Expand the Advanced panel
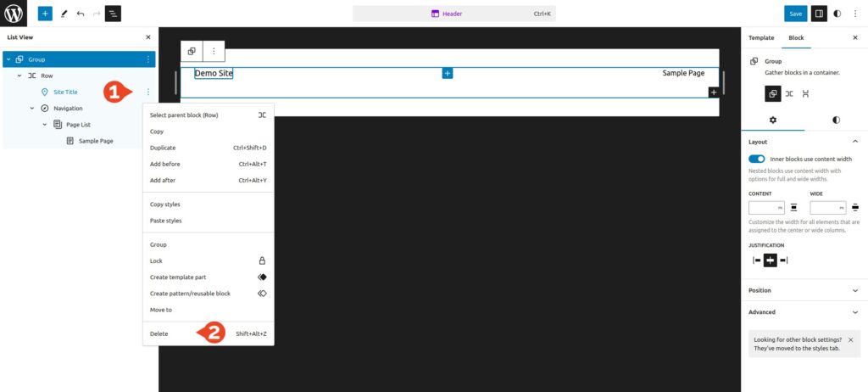This screenshot has height=392, width=868. pyautogui.click(x=803, y=312)
